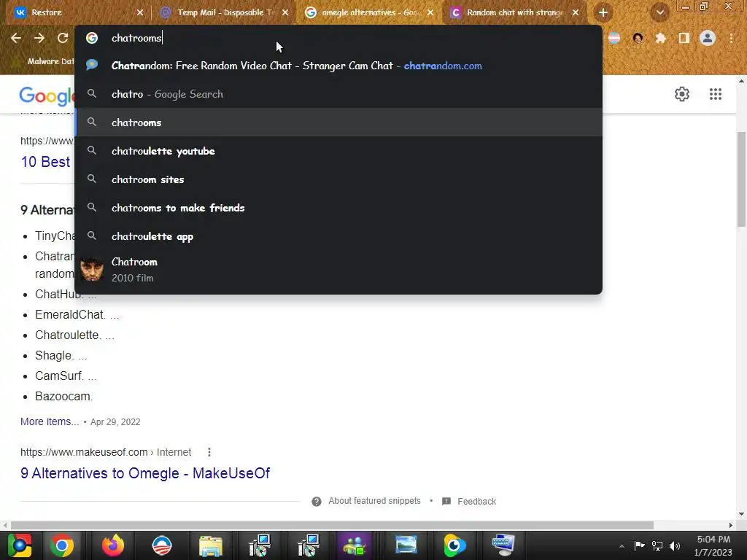This screenshot has width=747, height=560.
Task: Expand the tab search dropdown
Action: pos(659,12)
